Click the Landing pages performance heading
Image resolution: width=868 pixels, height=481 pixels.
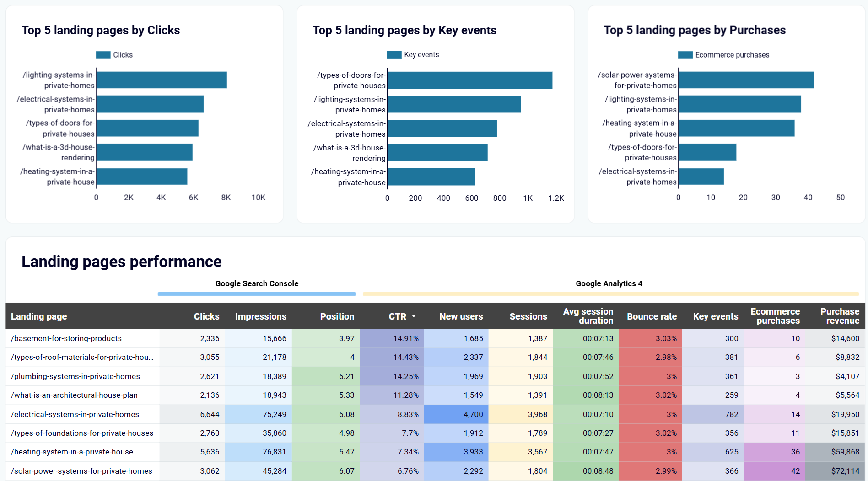tap(121, 262)
